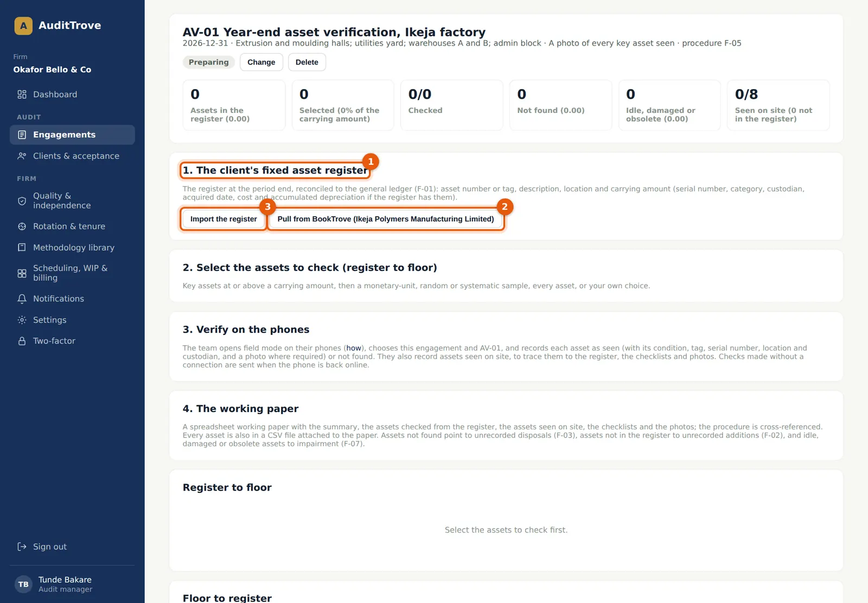The height and width of the screenshot is (603, 868).
Task: Click the 'Verify on the phones' heading
Action: (246, 329)
